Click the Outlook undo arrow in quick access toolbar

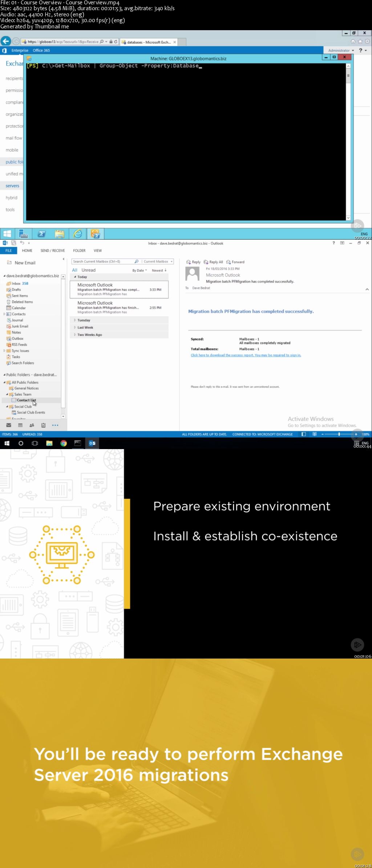pos(22,243)
